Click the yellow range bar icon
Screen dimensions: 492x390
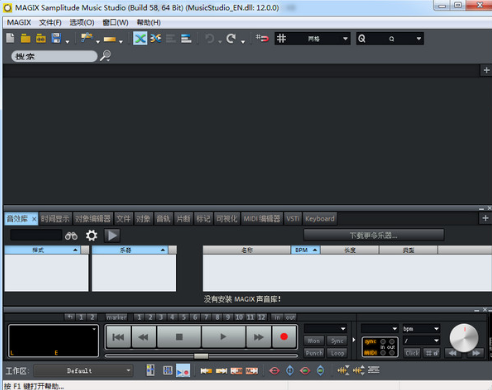click(110, 39)
